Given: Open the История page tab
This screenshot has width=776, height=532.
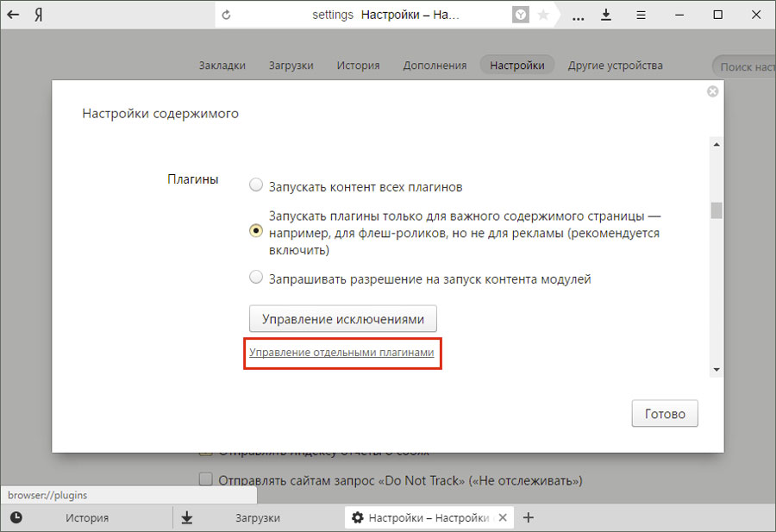Looking at the screenshot, I should [359, 66].
